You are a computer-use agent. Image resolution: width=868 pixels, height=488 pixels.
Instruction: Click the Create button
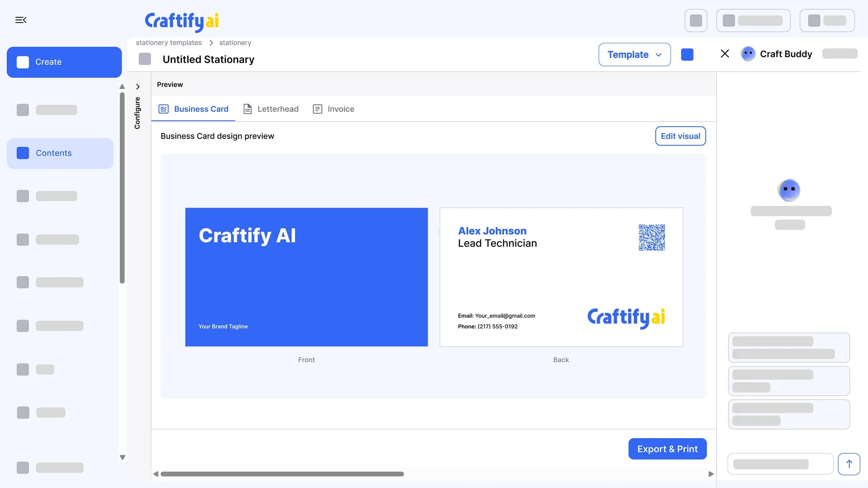pos(64,62)
